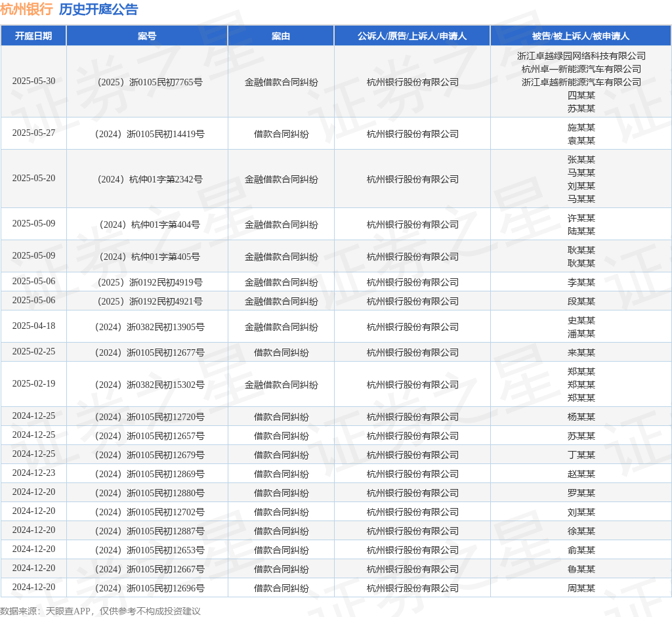This screenshot has width=672, height=617.
Task: Click 杭州银行股份有限公司 in the 12696号 row
Action: (412, 588)
